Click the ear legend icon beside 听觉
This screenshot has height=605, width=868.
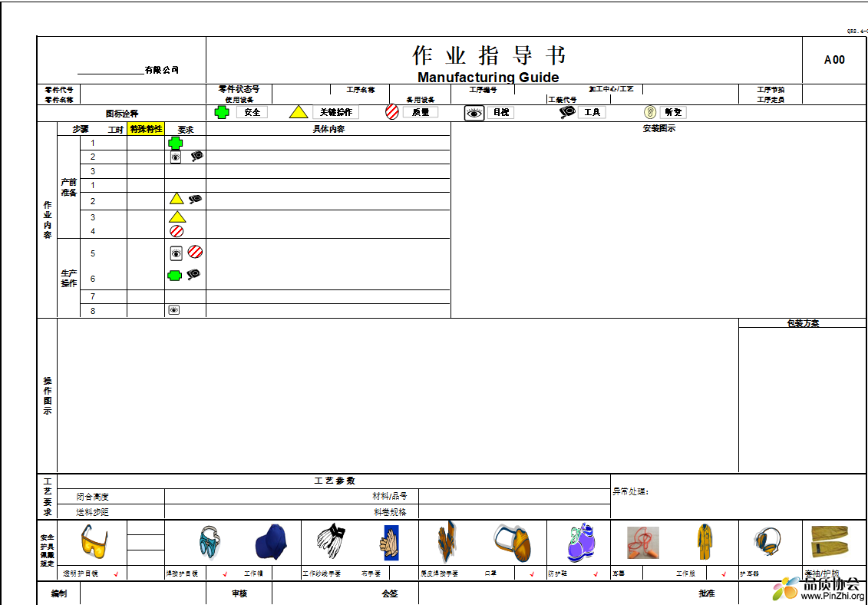650,112
